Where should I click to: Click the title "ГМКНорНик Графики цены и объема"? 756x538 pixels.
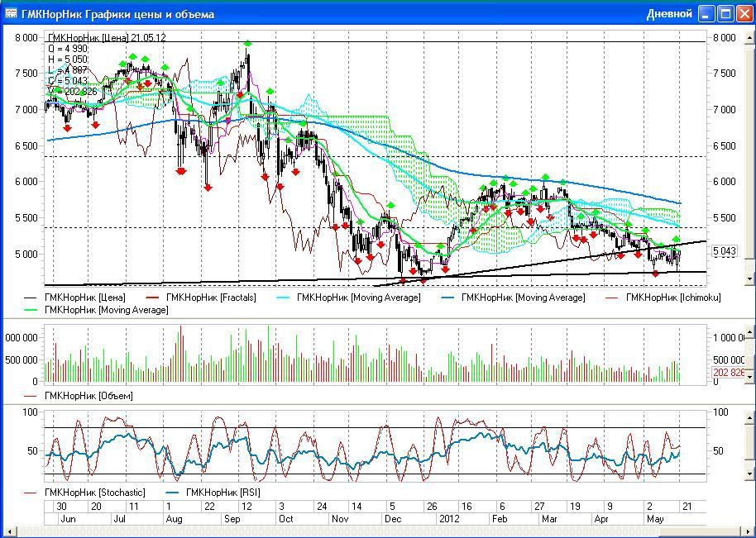(118, 14)
